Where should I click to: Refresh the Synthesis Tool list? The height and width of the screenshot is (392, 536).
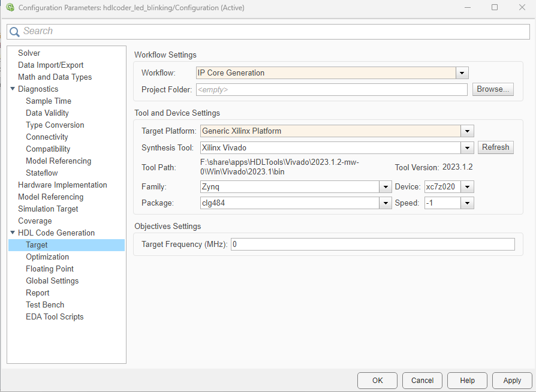click(x=495, y=147)
